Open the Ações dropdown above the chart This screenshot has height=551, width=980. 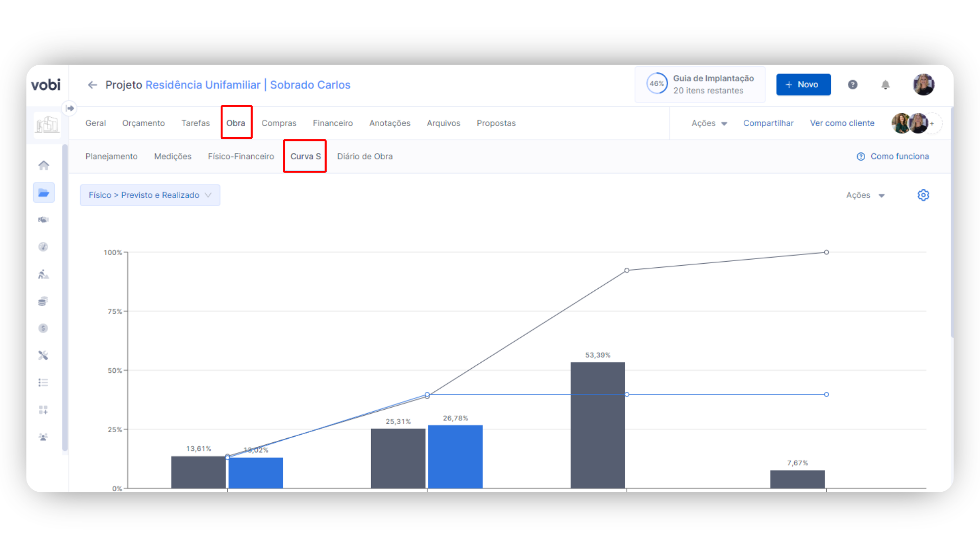pos(865,195)
